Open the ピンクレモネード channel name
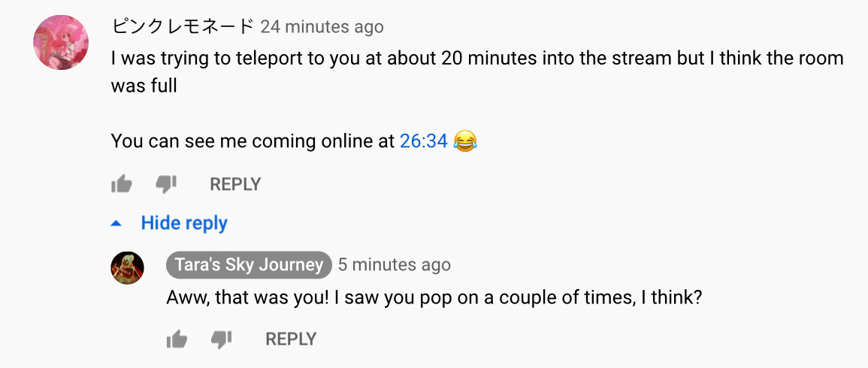Image resolution: width=868 pixels, height=368 pixels. click(x=183, y=27)
